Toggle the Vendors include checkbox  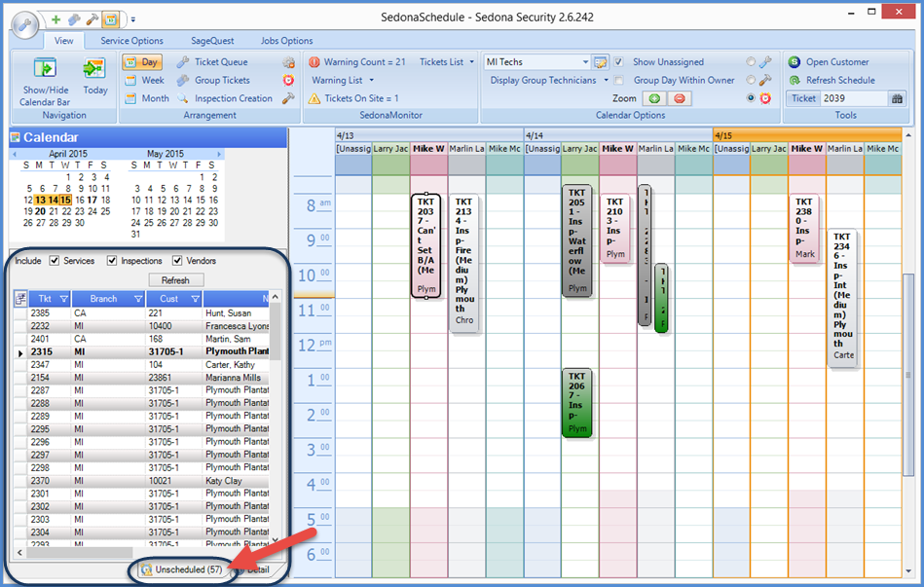(x=177, y=261)
